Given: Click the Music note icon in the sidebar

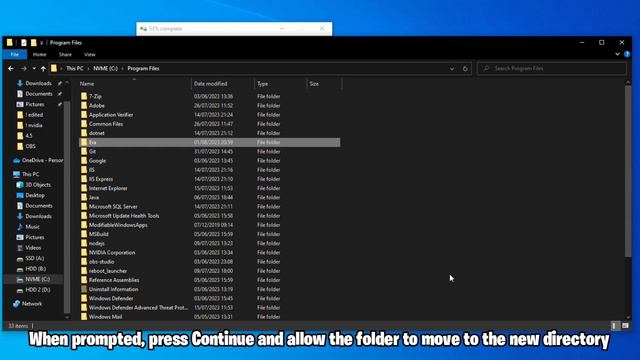Looking at the screenshot, I should tap(20, 227).
